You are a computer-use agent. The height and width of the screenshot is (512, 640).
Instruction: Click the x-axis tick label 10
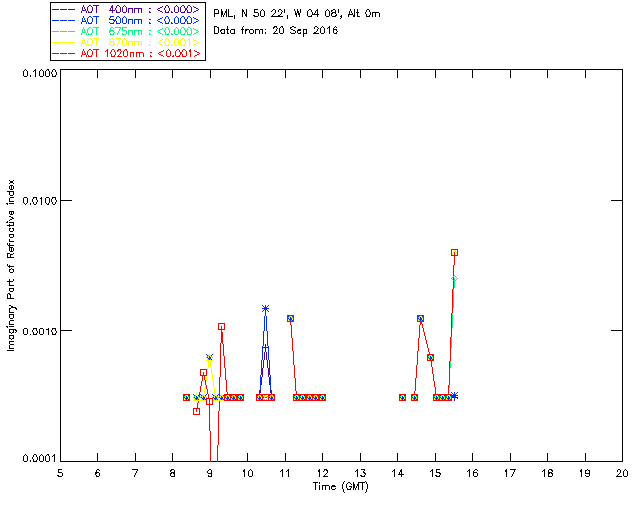(x=247, y=473)
